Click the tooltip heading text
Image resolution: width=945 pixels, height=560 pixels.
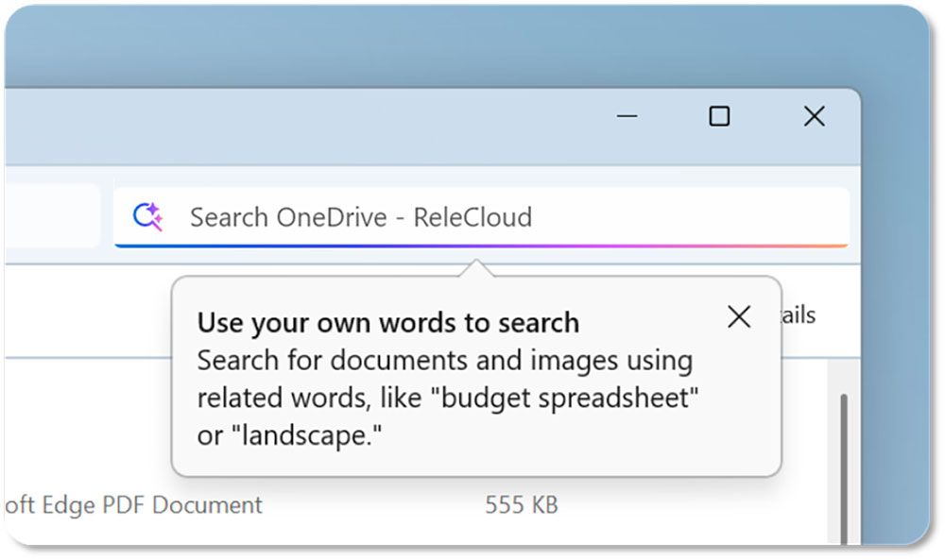pyautogui.click(x=387, y=322)
